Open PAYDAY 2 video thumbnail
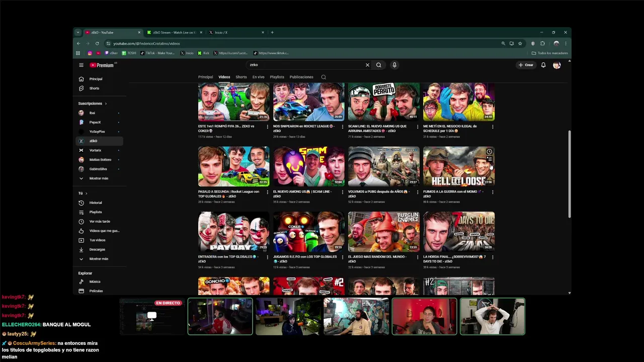This screenshot has height=362, width=644. pyautogui.click(x=233, y=232)
